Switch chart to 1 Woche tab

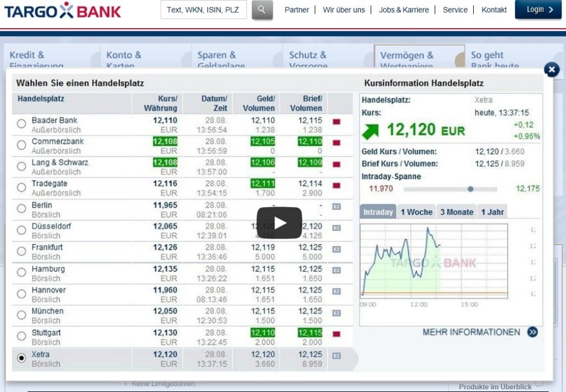417,211
